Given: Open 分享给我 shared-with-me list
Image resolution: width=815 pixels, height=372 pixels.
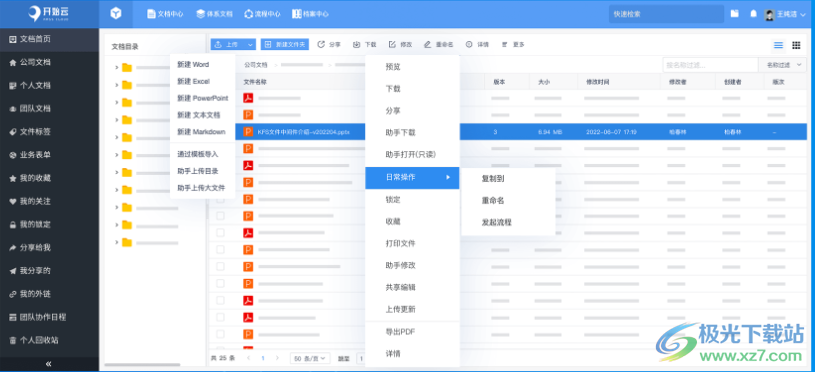Looking at the screenshot, I should point(49,248).
